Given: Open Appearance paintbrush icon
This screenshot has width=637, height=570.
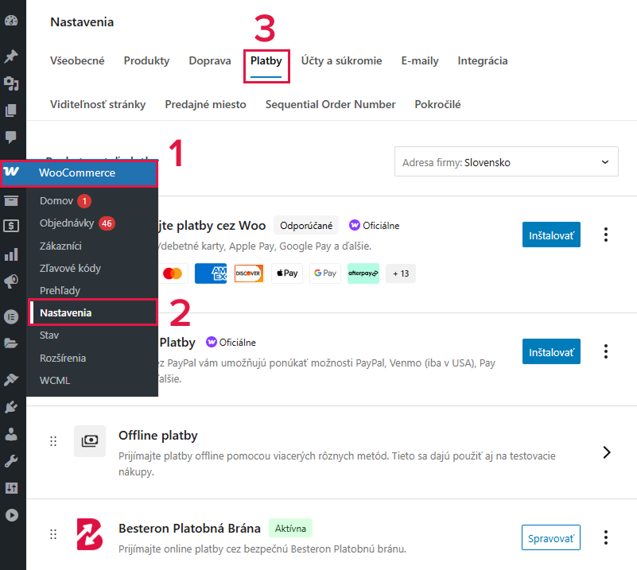Looking at the screenshot, I should 11,379.
